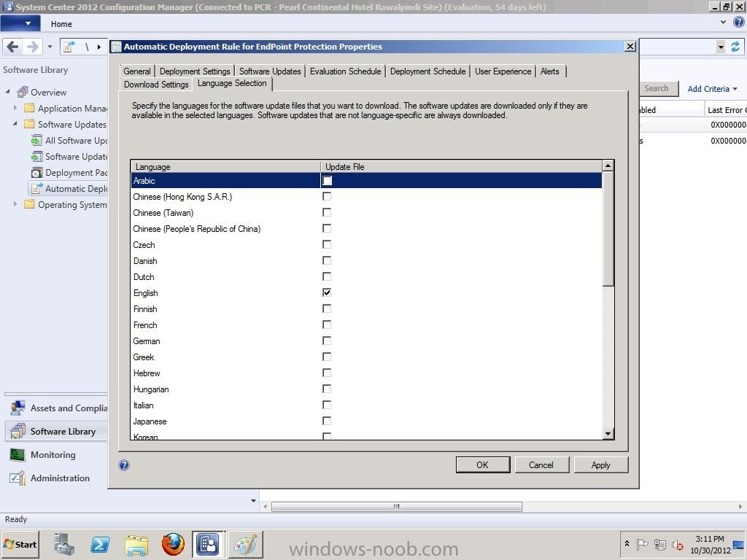Open Paint from the taskbar
Viewport: 747px width, 560px height.
tap(245, 544)
